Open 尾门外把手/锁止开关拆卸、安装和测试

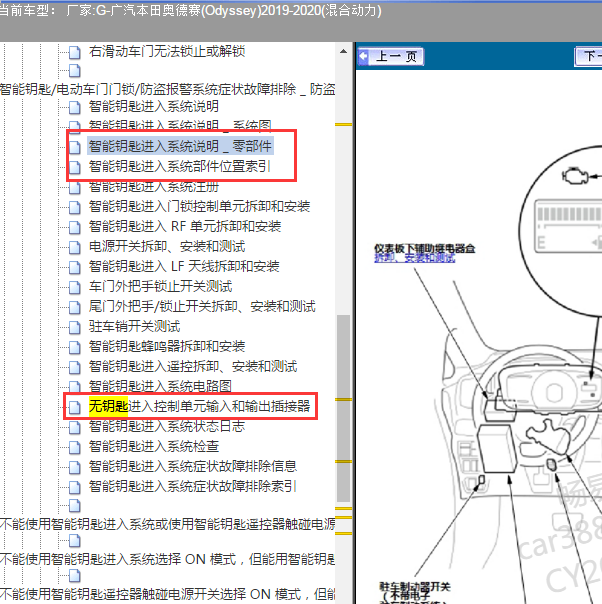[x=202, y=307]
